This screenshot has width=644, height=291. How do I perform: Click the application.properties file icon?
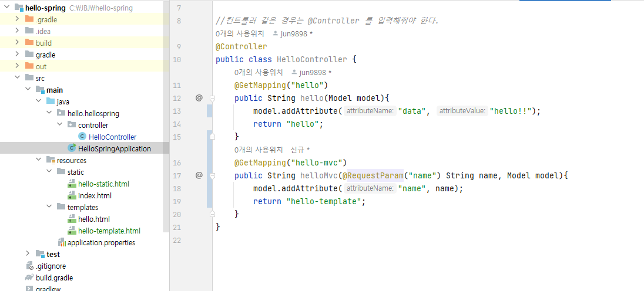pyautogui.click(x=62, y=243)
